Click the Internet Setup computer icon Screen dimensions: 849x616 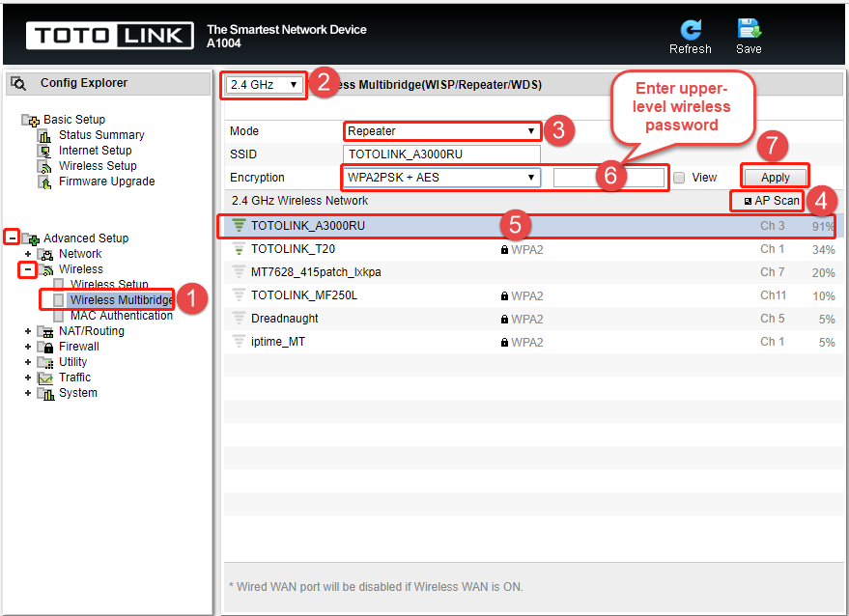tap(44, 151)
